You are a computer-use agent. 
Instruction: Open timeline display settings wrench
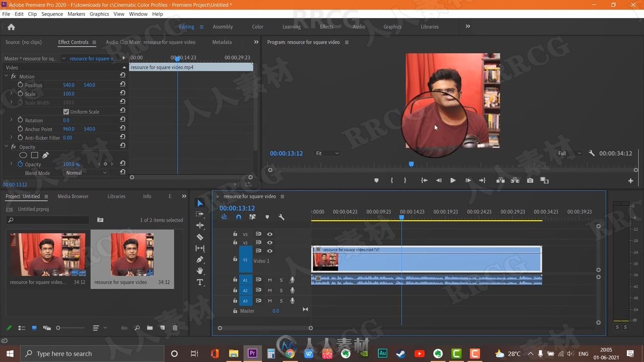[x=281, y=217]
